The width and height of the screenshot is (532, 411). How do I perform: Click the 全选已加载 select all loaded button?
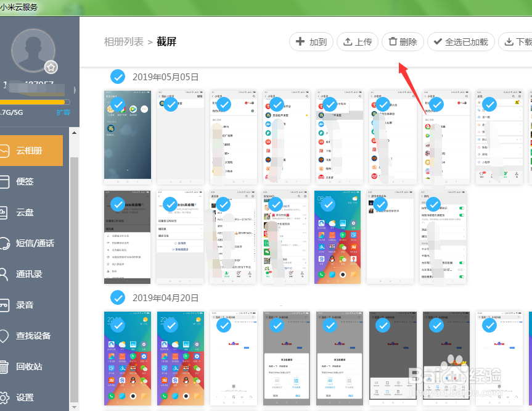coord(460,42)
